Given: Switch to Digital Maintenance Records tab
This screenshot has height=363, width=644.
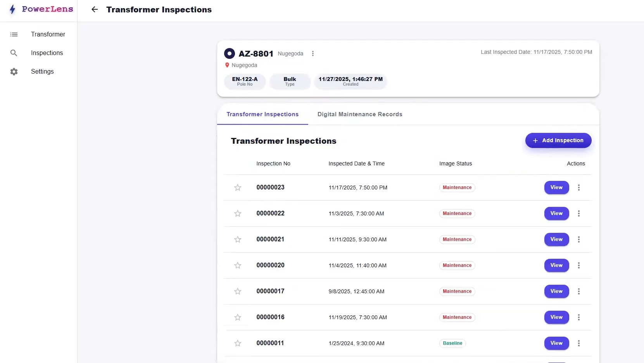Looking at the screenshot, I should pos(360,114).
